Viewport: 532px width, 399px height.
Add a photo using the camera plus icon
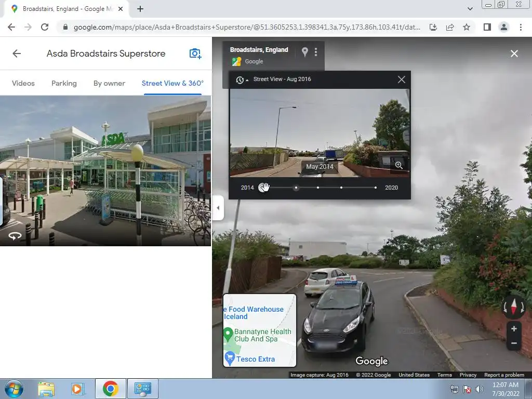pos(195,54)
